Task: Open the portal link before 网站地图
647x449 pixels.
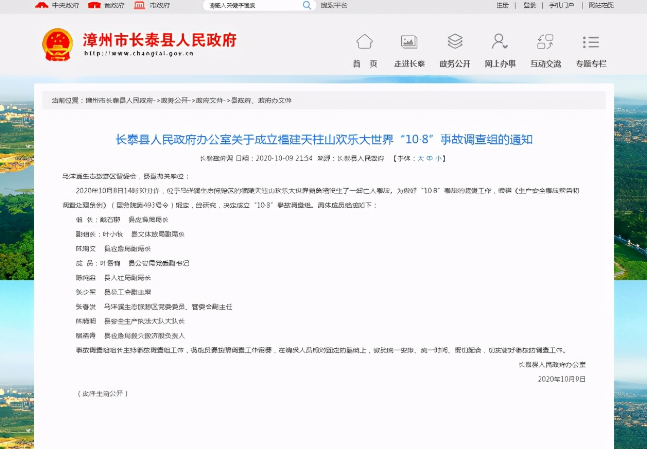Action: point(561,5)
